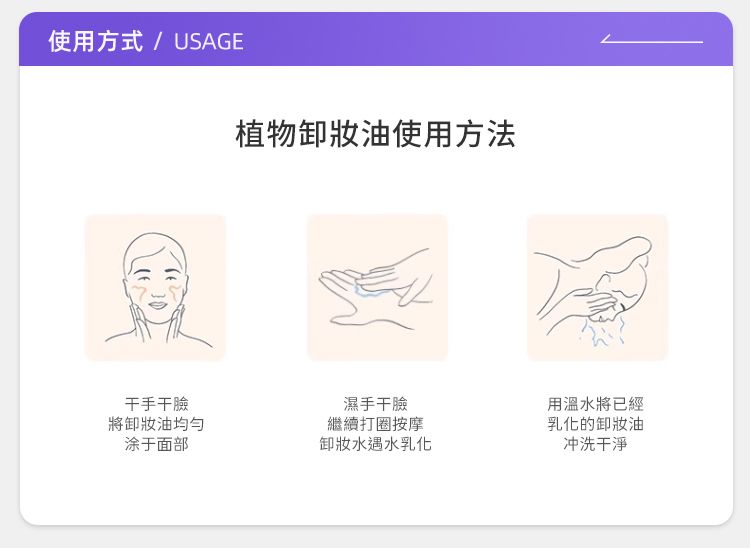Screen dimensions: 750x548
Task: Click the left-pointing arrow in the purple header
Action: pos(651,39)
